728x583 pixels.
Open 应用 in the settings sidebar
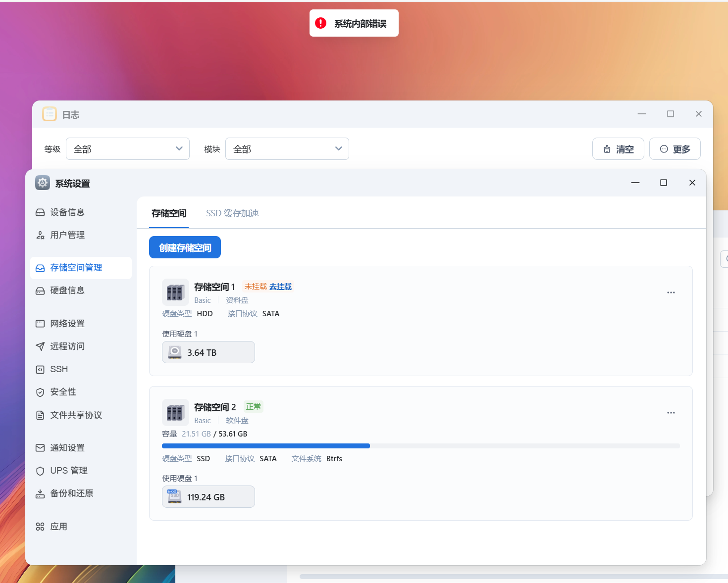(x=81, y=527)
